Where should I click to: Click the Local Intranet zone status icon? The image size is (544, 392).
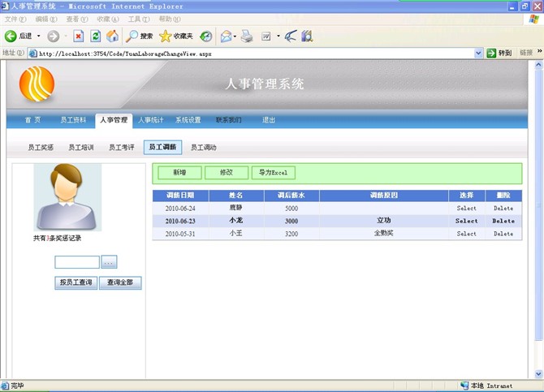pos(464,386)
